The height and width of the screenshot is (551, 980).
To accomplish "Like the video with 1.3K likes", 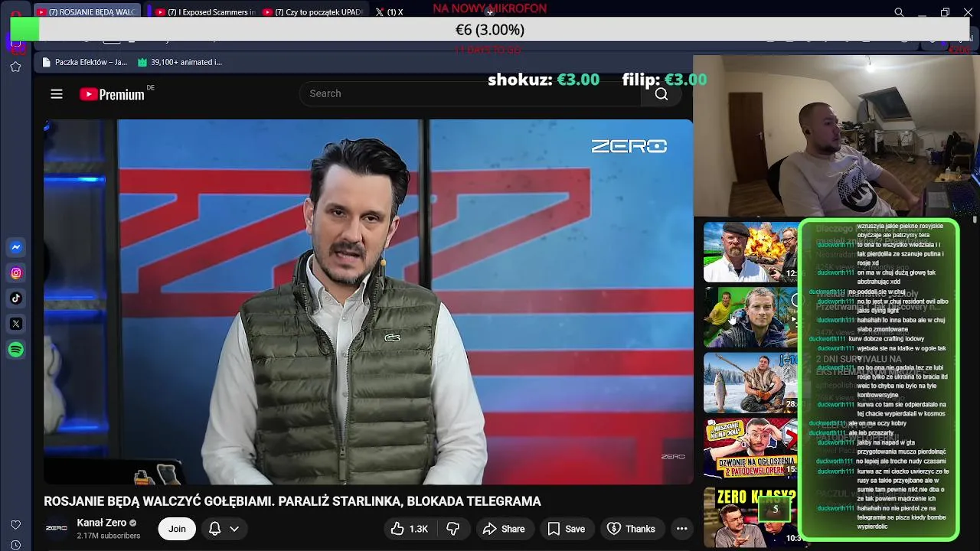I will [410, 529].
